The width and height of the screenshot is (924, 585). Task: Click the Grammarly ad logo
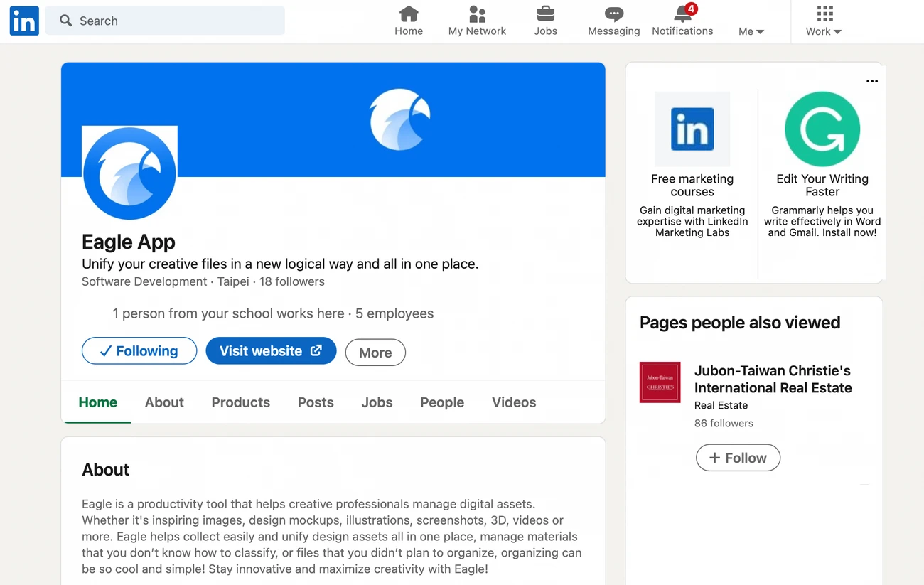click(822, 129)
